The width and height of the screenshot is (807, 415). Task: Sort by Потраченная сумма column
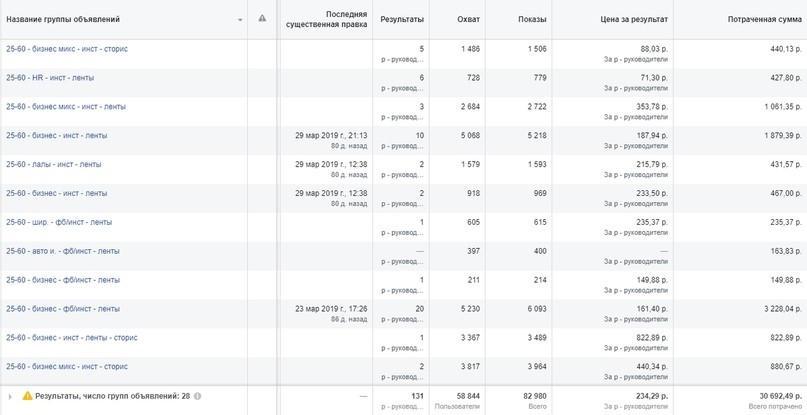point(764,20)
